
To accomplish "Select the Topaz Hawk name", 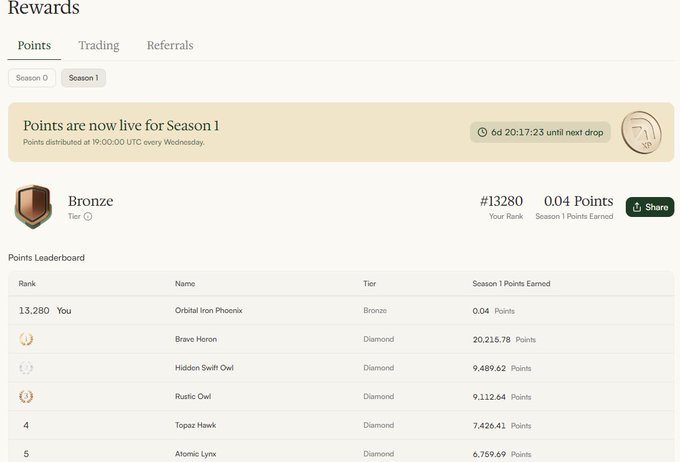I will point(196,425).
